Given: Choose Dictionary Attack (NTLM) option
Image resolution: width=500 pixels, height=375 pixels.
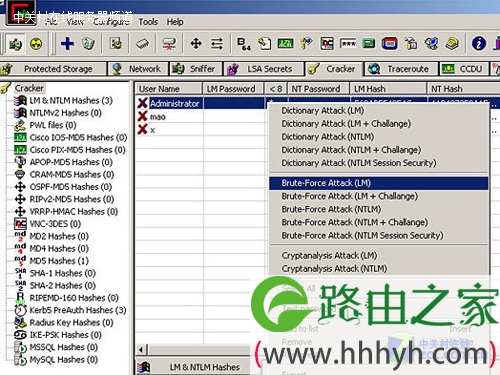Looking at the screenshot, I should tap(327, 137).
